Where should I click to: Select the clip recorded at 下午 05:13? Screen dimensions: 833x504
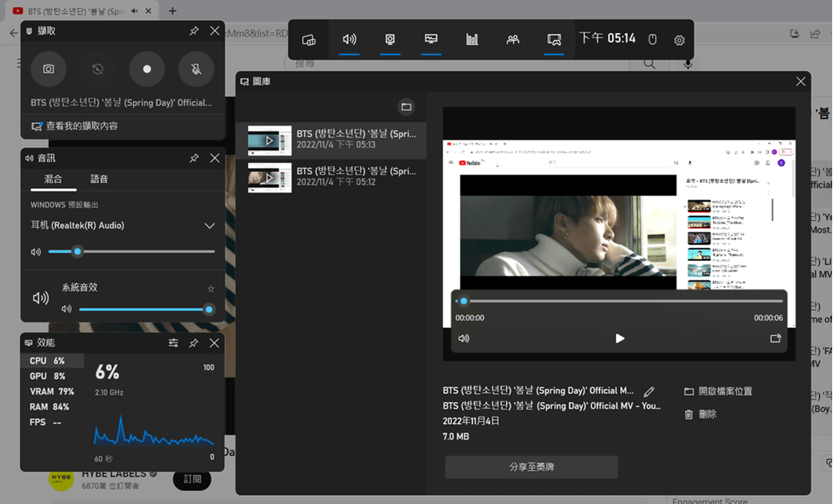click(331, 140)
